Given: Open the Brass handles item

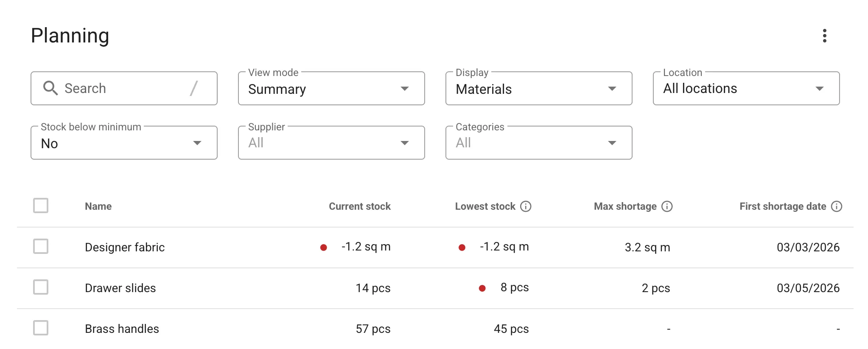Looking at the screenshot, I should click(122, 328).
